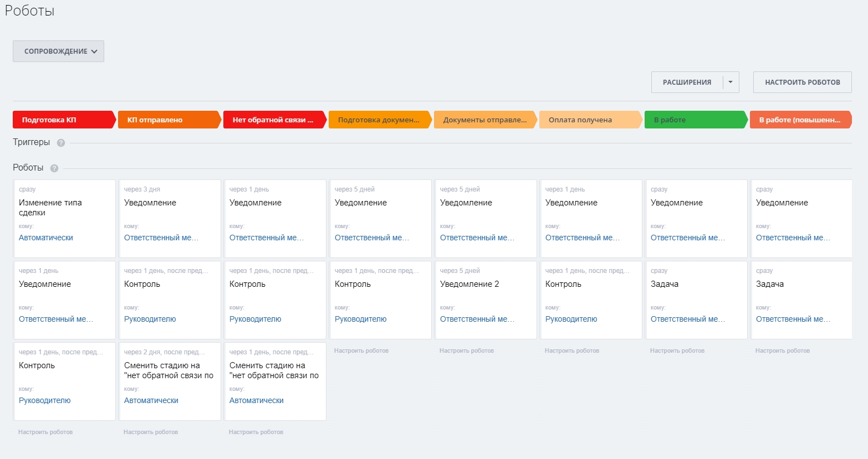
Task: Click Руководителю link in КП отправлено Контроль card
Action: click(x=150, y=319)
